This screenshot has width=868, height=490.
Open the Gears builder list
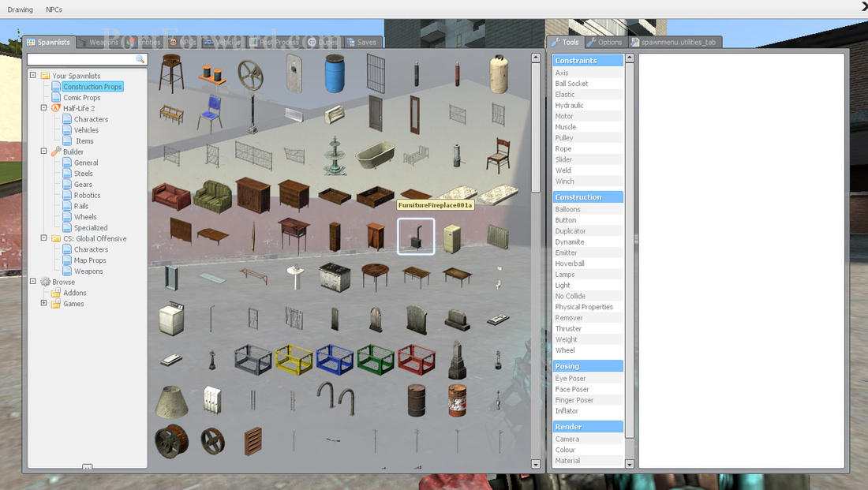pos(83,185)
